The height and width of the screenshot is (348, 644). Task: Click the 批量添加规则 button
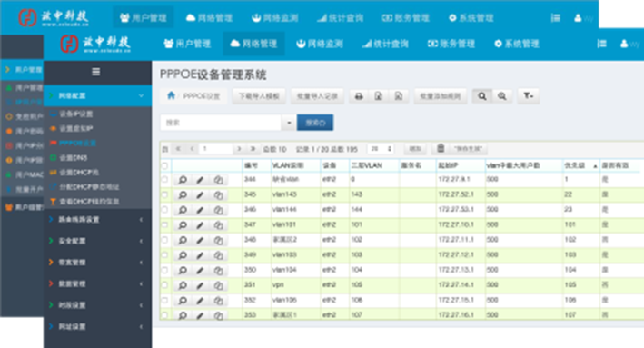point(441,96)
